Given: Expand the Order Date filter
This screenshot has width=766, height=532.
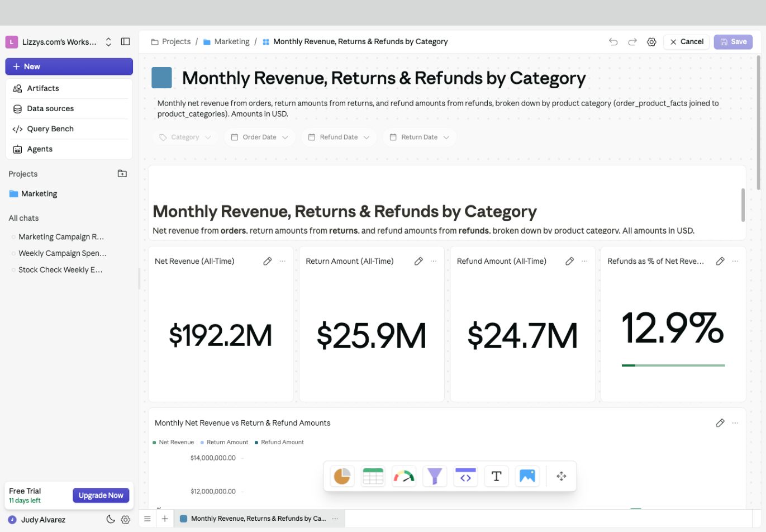Looking at the screenshot, I should [x=260, y=137].
